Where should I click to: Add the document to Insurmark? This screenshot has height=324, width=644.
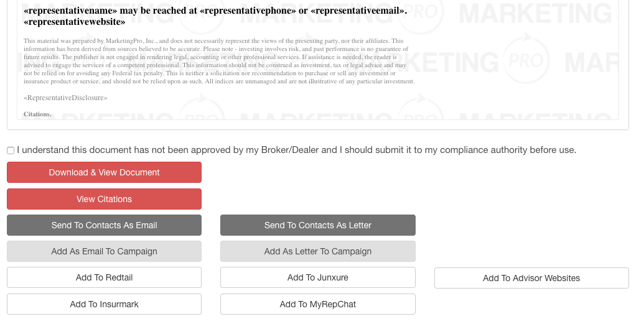tap(104, 304)
